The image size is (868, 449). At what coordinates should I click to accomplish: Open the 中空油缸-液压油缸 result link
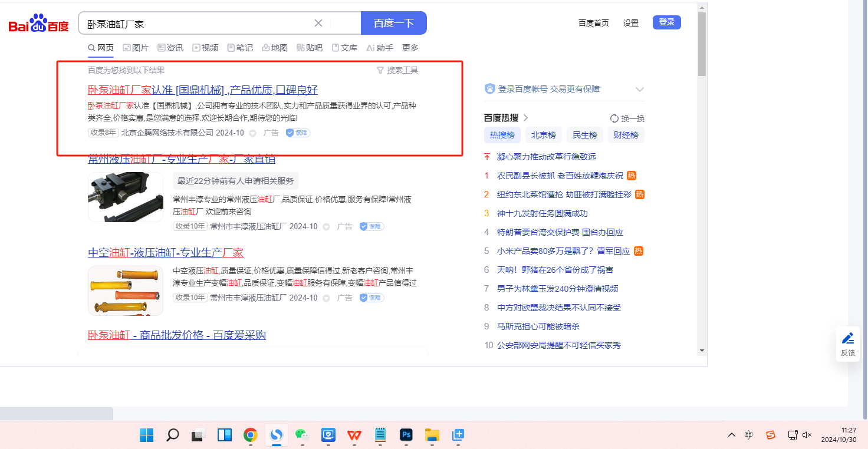tap(166, 252)
